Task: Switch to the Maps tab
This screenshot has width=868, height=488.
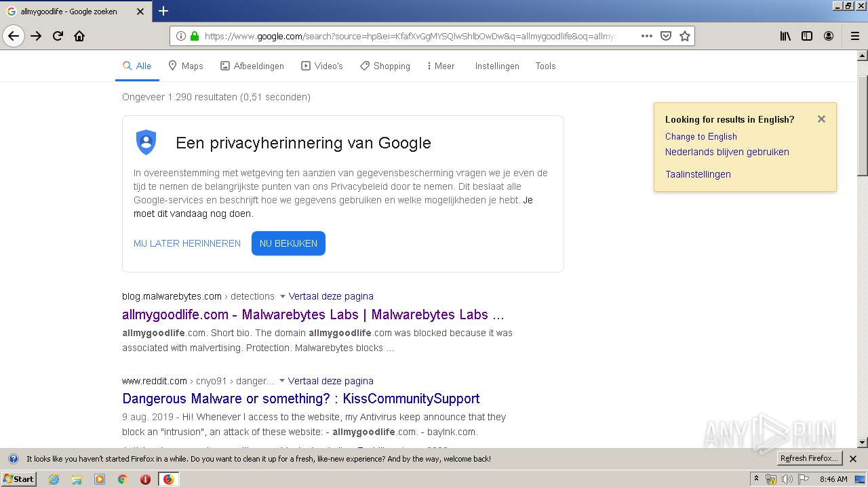Action: coord(186,66)
